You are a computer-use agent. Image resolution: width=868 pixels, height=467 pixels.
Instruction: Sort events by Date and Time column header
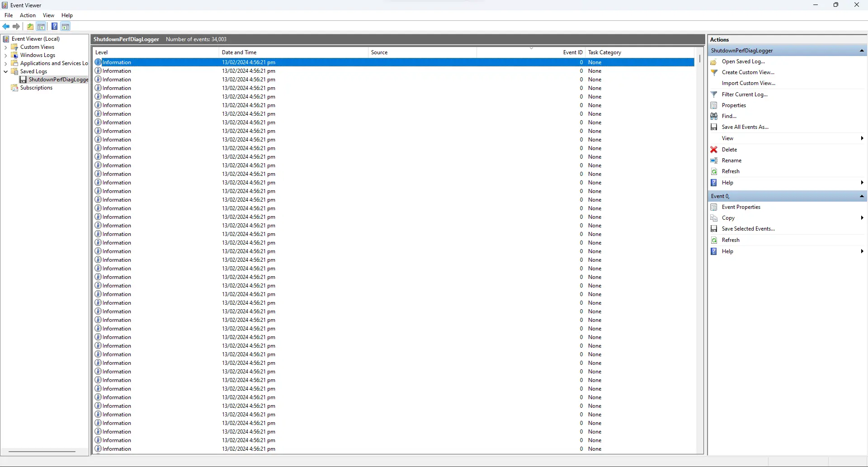tap(293, 52)
